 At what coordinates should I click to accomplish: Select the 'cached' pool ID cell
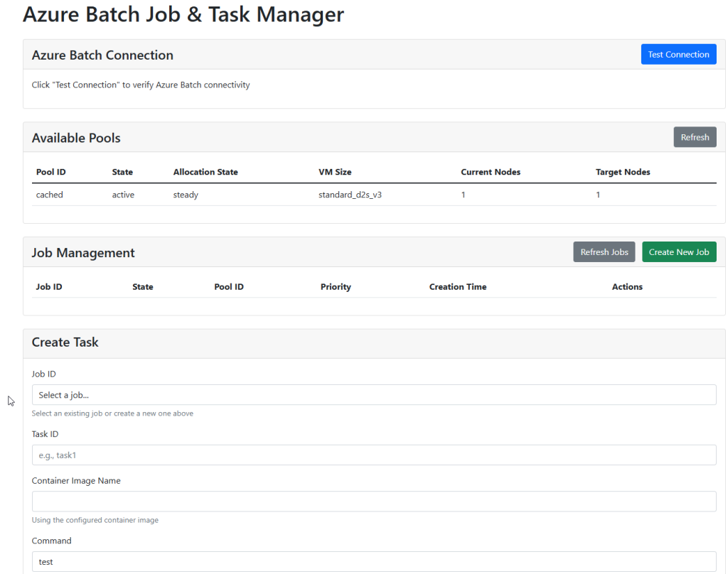(49, 195)
